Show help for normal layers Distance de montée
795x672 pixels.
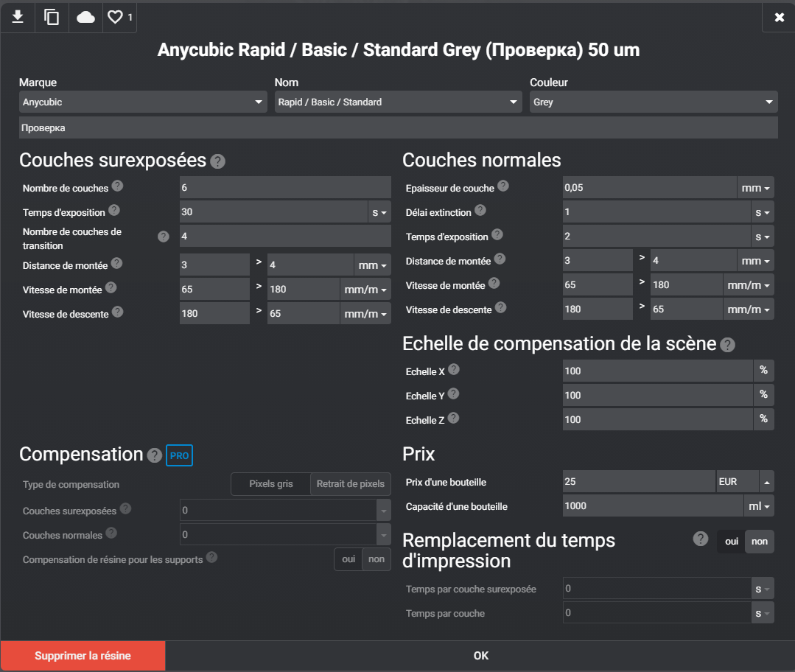(x=500, y=259)
